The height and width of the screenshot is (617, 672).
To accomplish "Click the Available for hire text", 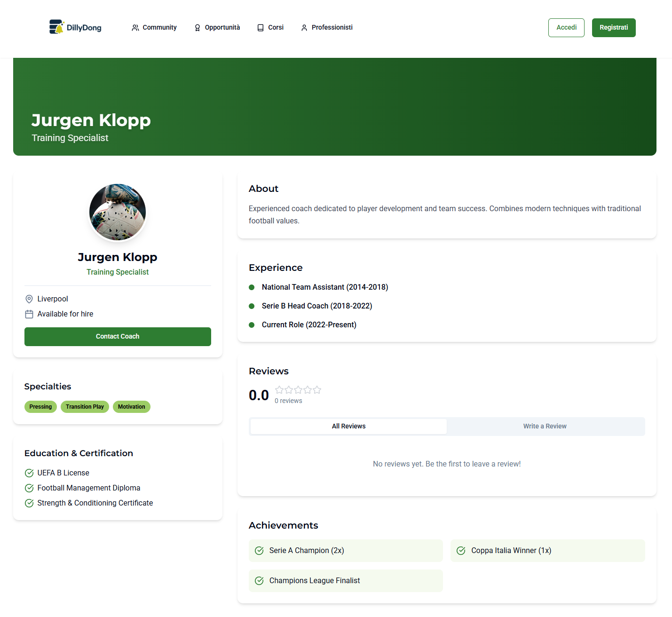I will (65, 314).
